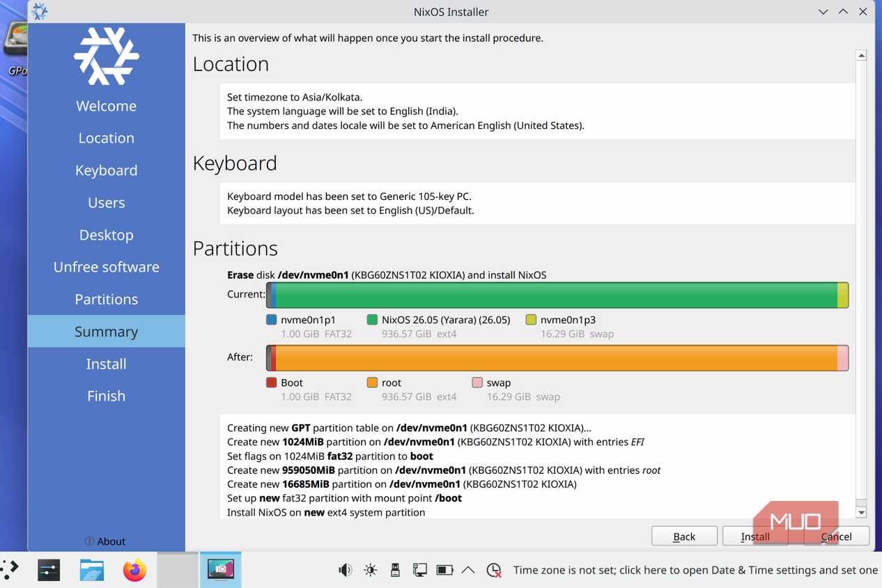Click the red Boot legend swatch
The width and height of the screenshot is (882, 588).
(272, 382)
